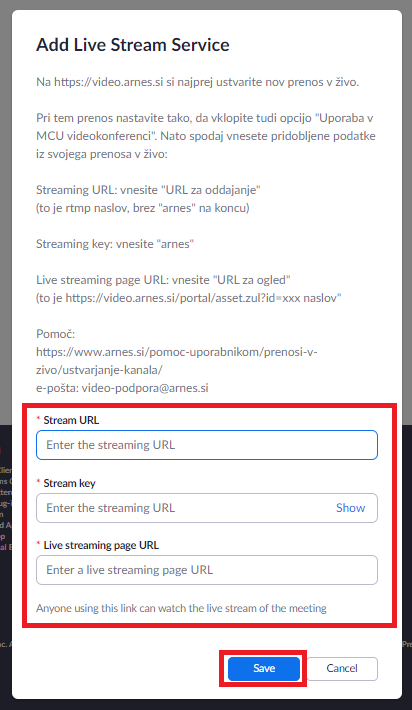The width and height of the screenshot is (412, 710).
Task: Click the 'Streaming URL: vnesite' instruction line
Action: [x=149, y=190]
